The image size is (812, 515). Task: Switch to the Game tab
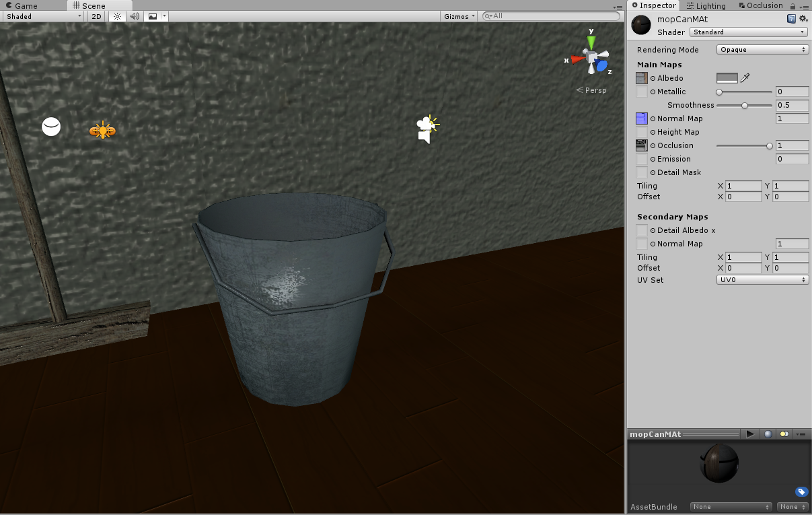tap(21, 5)
